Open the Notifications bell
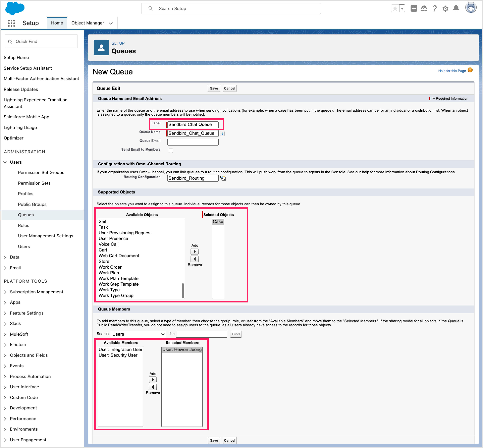This screenshot has height=448, width=483. pyautogui.click(x=456, y=8)
